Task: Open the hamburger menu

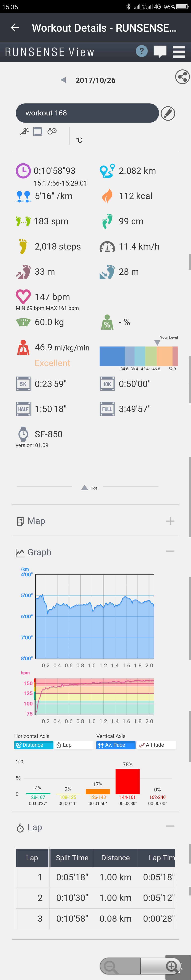Action: (178, 52)
